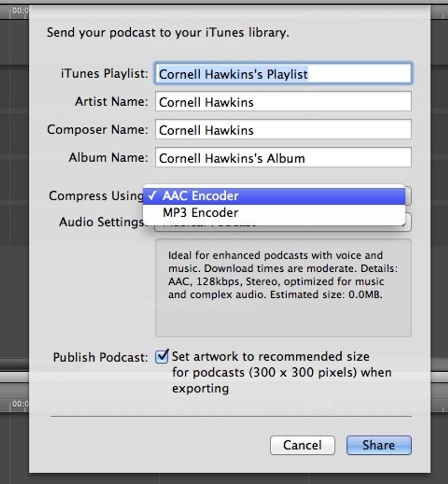Choose AAC Encoder from the open menu
The height and width of the screenshot is (484, 448).
click(x=274, y=196)
